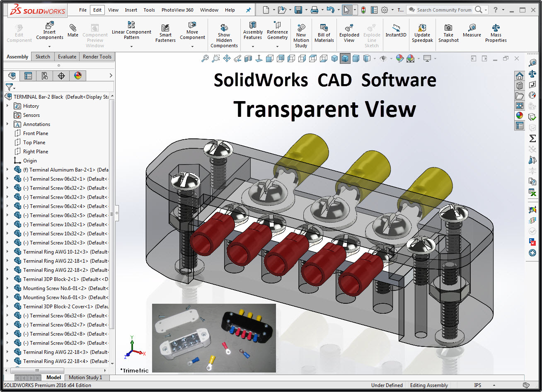Switch to the Render Tools tab
Viewport: 542px width, 392px height.
click(x=97, y=57)
